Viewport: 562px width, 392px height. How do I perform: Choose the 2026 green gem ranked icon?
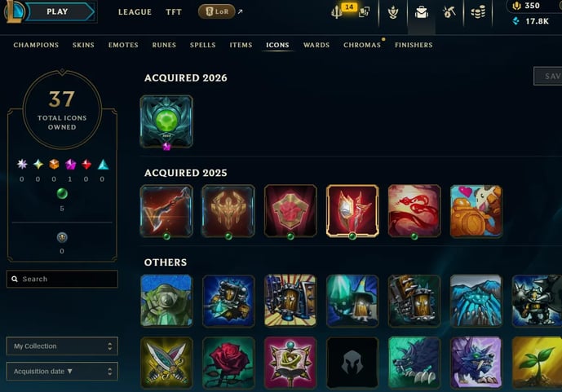pyautogui.click(x=166, y=121)
